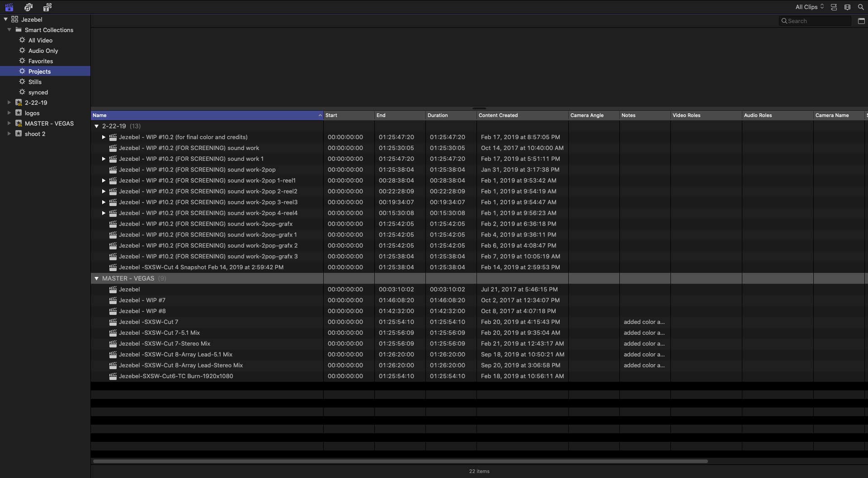868x478 pixels.
Task: Click the logos event star icon
Action: click(x=19, y=113)
